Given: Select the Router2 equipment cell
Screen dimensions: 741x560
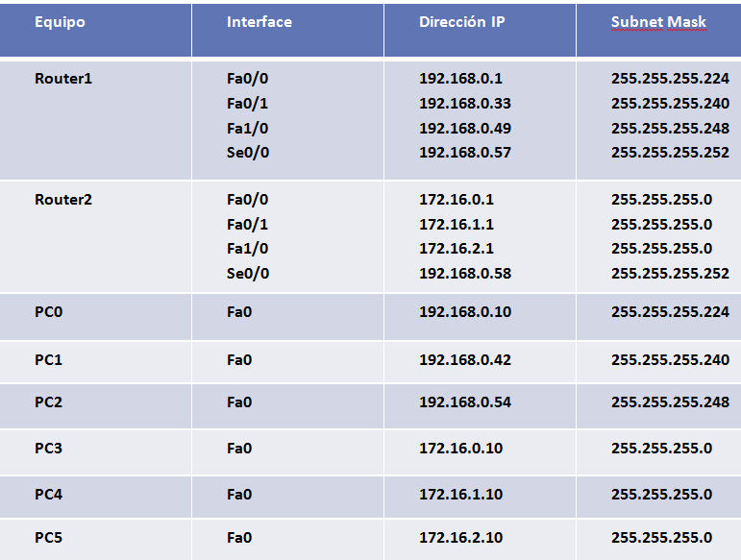Looking at the screenshot, I should click(x=63, y=200).
